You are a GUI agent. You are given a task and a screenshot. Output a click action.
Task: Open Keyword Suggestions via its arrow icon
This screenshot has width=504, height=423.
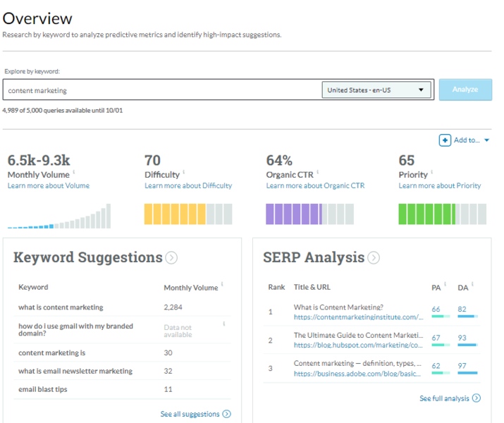pos(171,258)
